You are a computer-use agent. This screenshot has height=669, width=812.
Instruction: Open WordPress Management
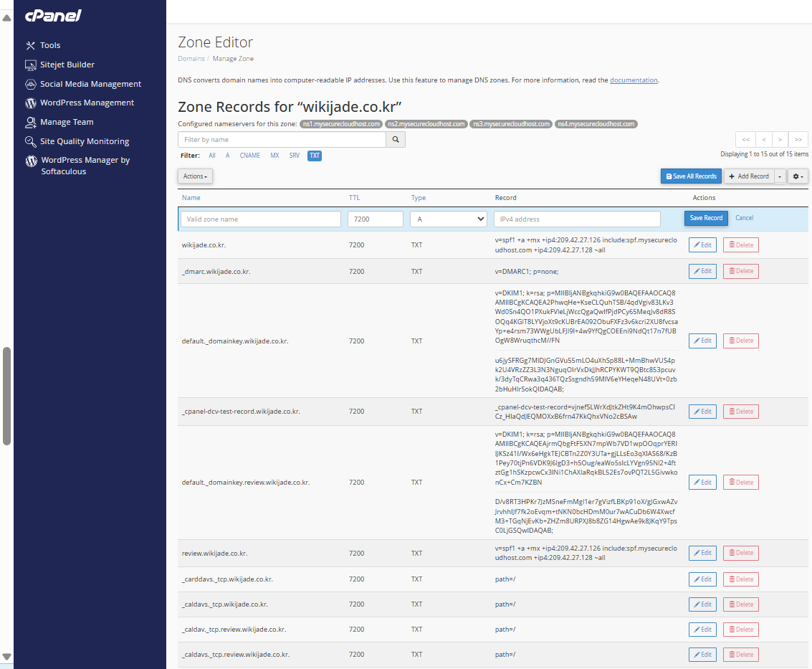tap(80, 103)
